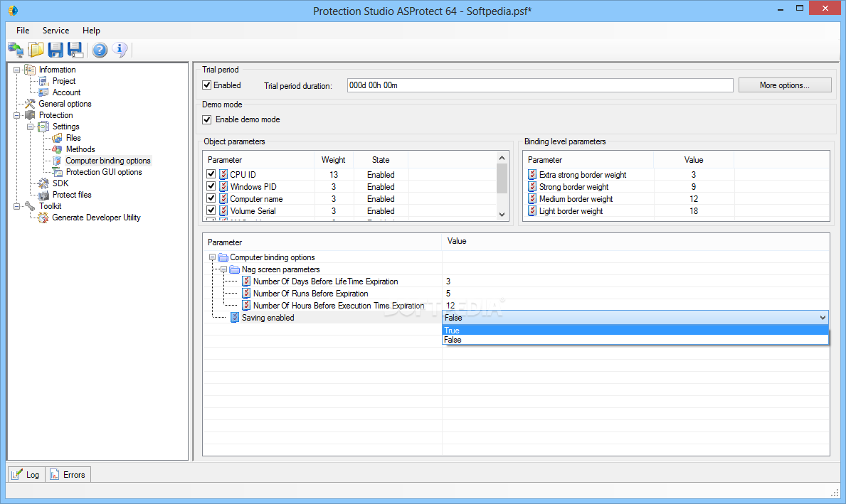
Task: Choose False from the dropdown list
Action: (635, 340)
